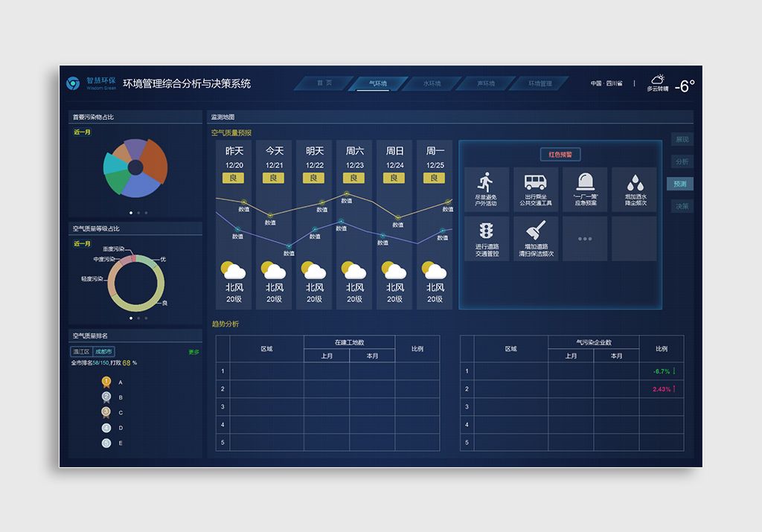Image resolution: width=762 pixels, height=532 pixels.
Task: Click the silver rank 2 medal beside B
Action: 106,397
